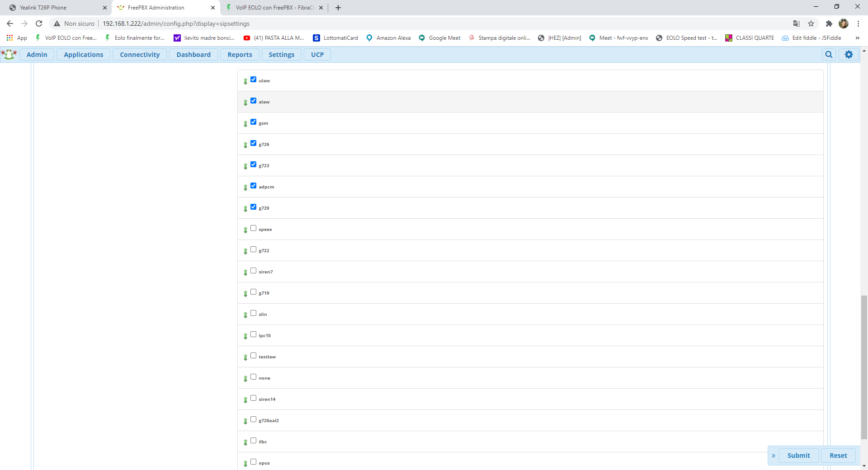Open the FreePBX gear settings icon
Screen dimensions: 868x470
tap(849, 55)
